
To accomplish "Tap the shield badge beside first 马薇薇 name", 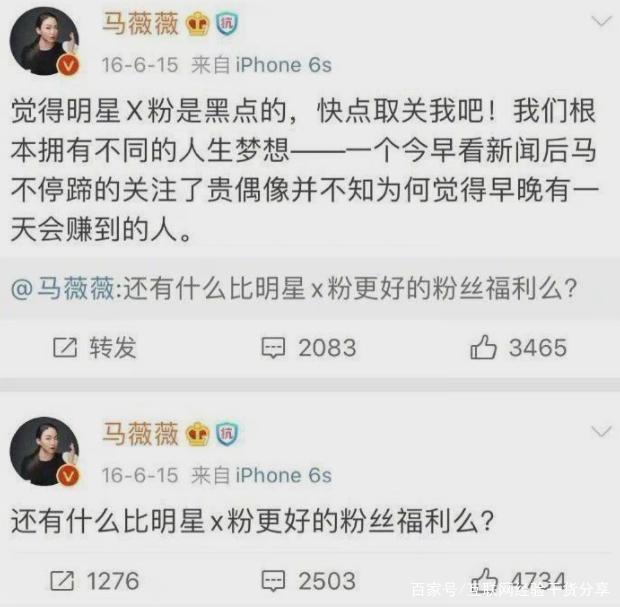I will [227, 24].
